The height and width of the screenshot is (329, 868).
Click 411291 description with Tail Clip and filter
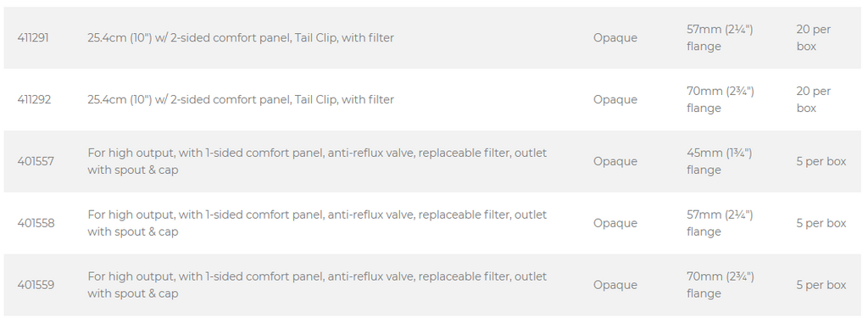[x=241, y=37]
